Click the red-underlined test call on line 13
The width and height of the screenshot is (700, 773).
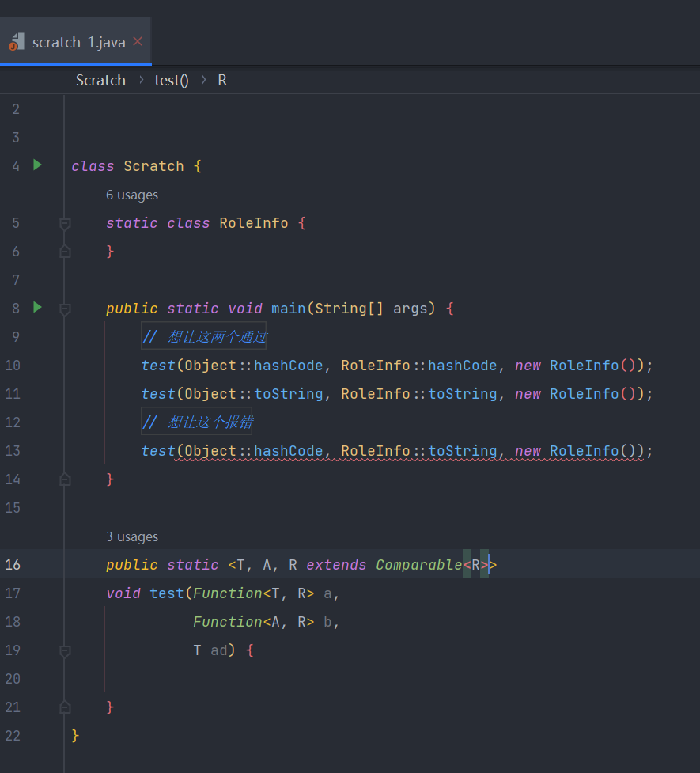point(158,451)
